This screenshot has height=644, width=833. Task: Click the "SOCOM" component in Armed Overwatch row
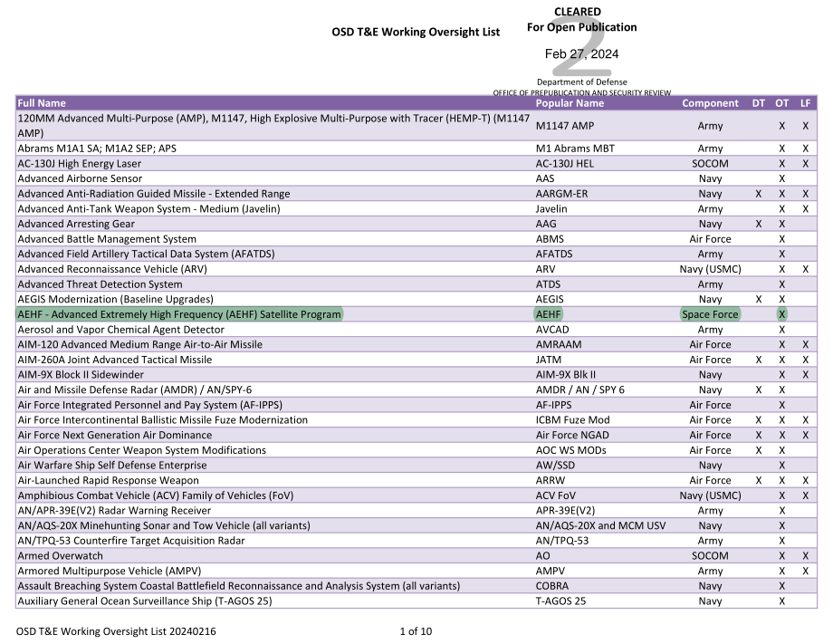(x=710, y=556)
